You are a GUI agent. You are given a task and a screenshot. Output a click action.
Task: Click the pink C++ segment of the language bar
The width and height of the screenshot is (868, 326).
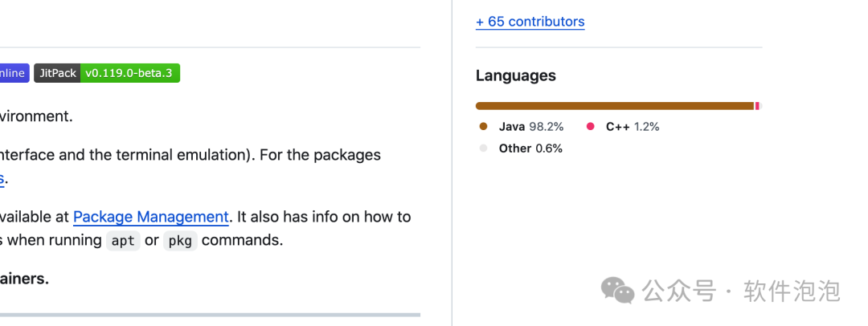click(x=757, y=106)
